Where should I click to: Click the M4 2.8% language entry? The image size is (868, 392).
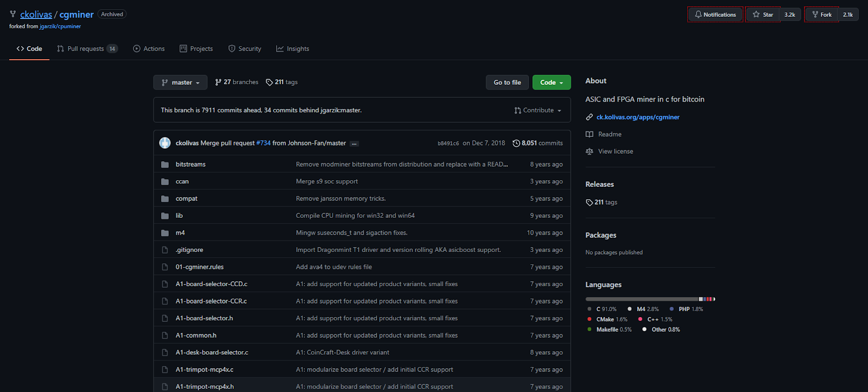643,309
